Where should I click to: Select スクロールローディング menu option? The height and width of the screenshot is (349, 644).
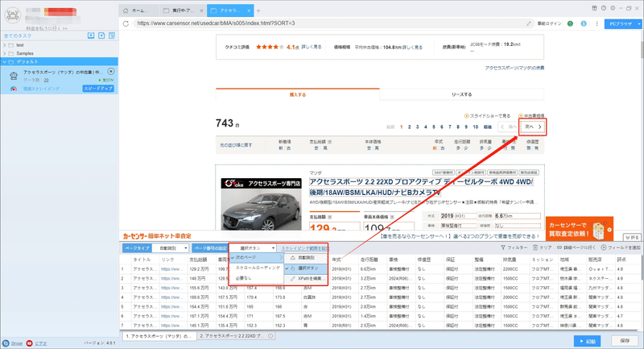pyautogui.click(x=257, y=268)
